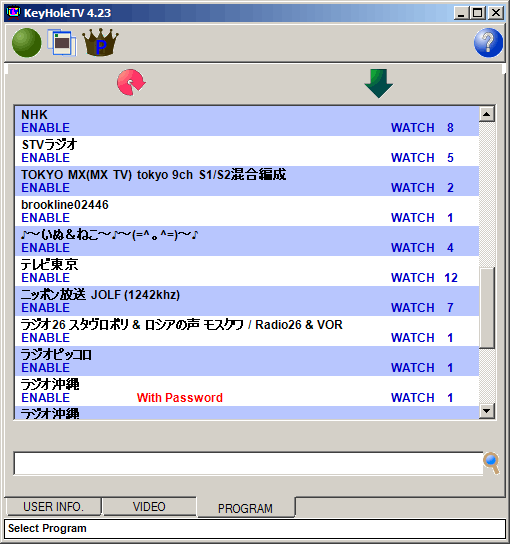Click the scrollbar down arrow
510x544 pixels.
coord(487,411)
